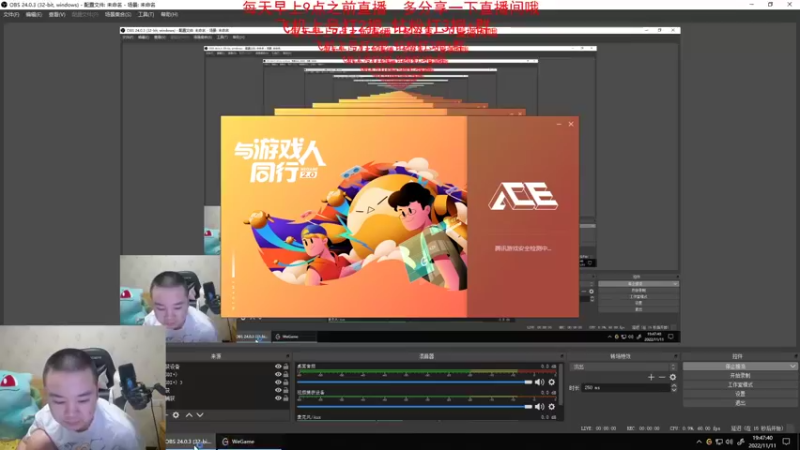Open the 场景集合(S) menu
Screen dimensions: 800x450
118,15
